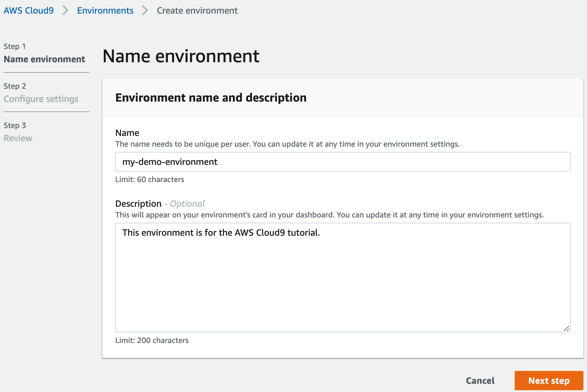Click the Cancel button
The image size is (587, 392).
point(480,381)
